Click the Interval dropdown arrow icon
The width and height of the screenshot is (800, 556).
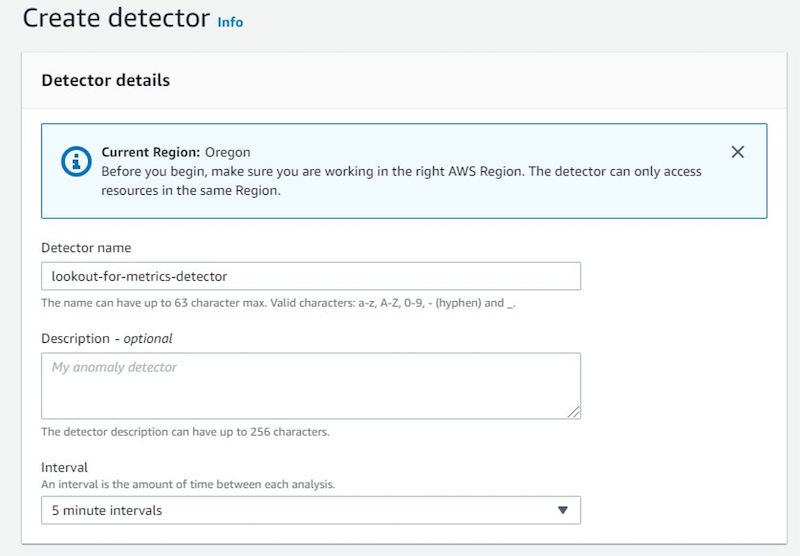click(562, 510)
